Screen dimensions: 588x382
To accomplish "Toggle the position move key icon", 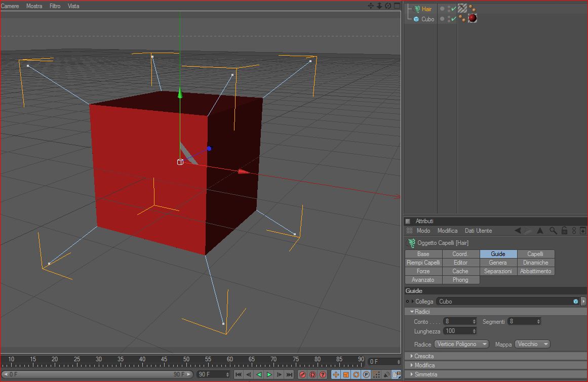I will tap(336, 374).
